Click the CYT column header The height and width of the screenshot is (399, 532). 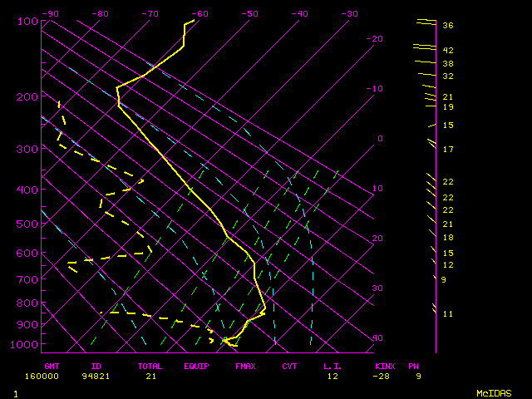289,366
